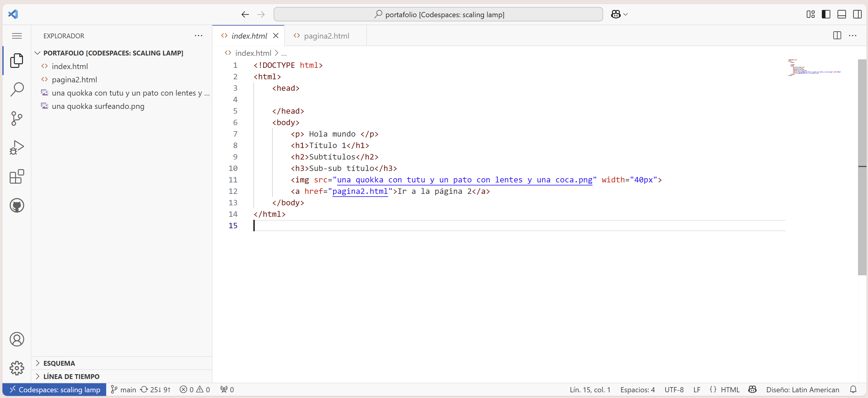Open notifications bell
The image size is (868, 398).
click(853, 390)
